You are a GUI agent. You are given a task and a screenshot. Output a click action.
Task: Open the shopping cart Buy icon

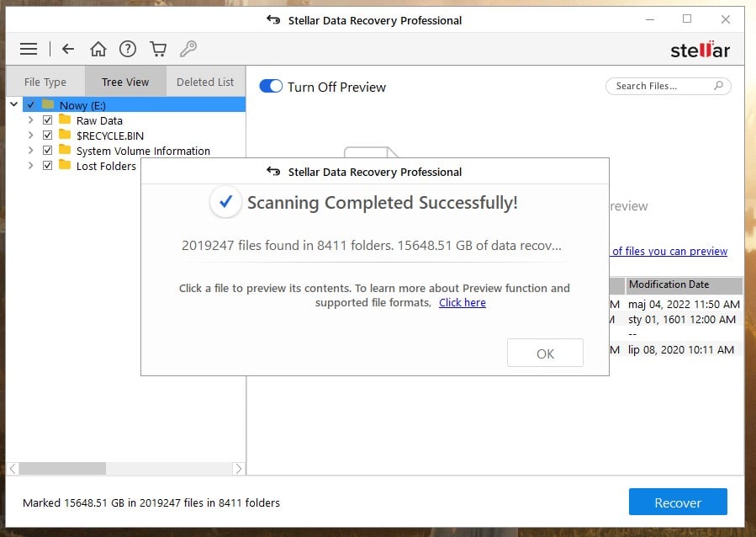pos(158,49)
